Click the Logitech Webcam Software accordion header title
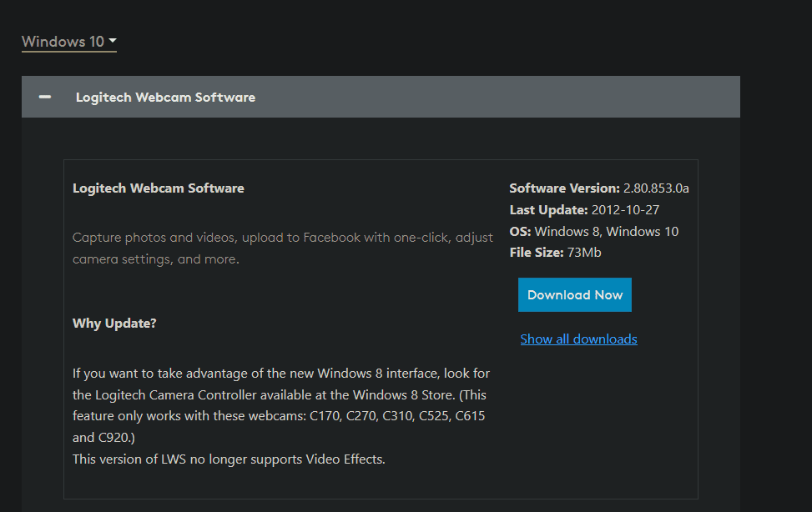Viewport: 812px width, 512px height. [165, 98]
